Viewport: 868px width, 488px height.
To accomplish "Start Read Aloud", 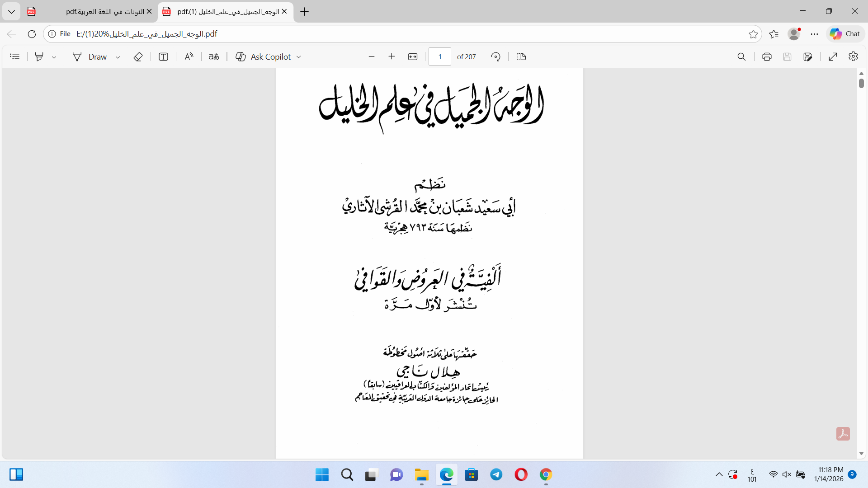I will [x=189, y=56].
